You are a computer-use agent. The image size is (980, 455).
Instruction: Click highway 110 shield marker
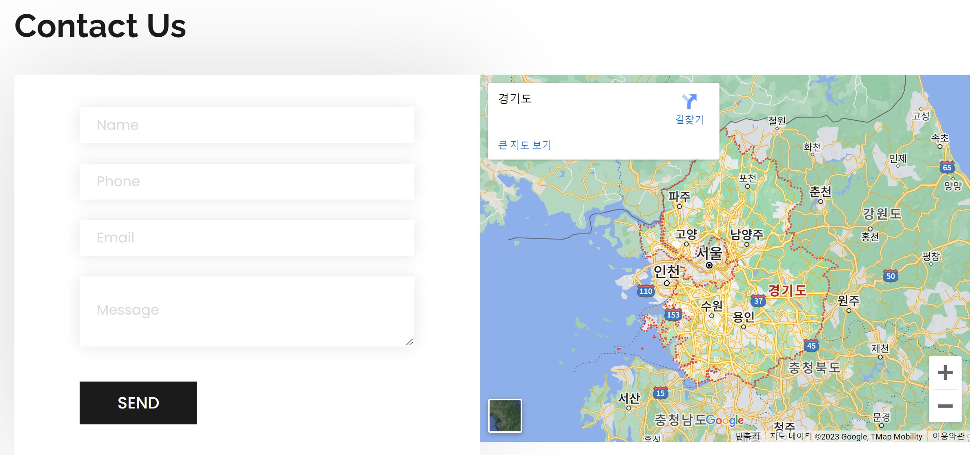click(646, 291)
